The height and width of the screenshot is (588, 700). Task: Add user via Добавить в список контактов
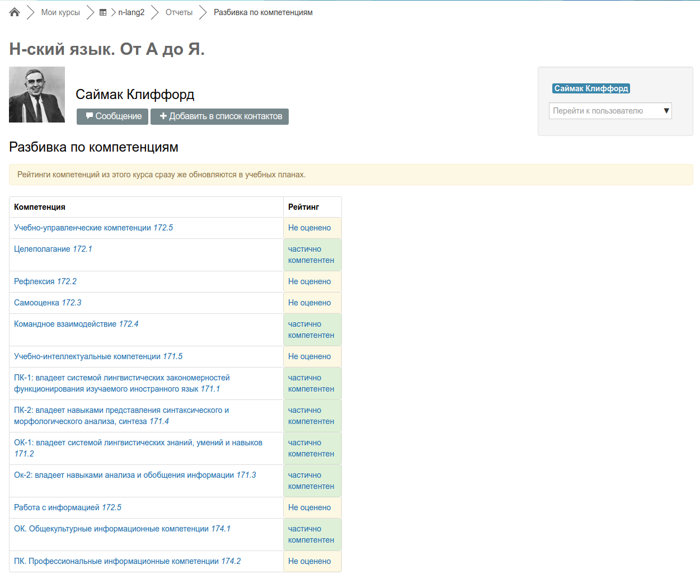click(219, 116)
